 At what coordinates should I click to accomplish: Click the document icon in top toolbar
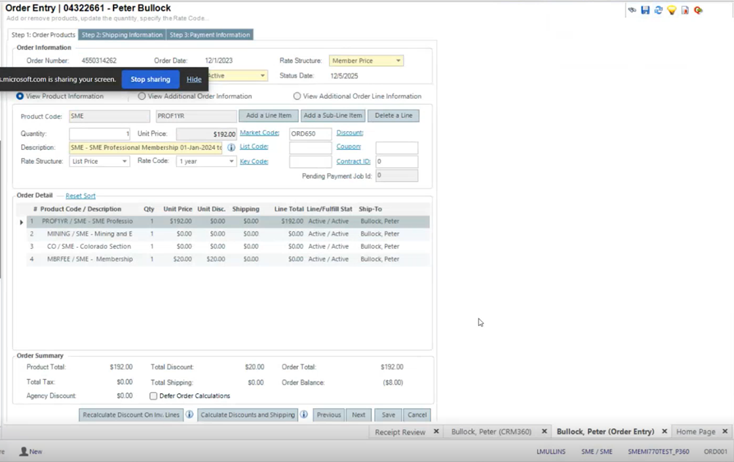[685, 10]
